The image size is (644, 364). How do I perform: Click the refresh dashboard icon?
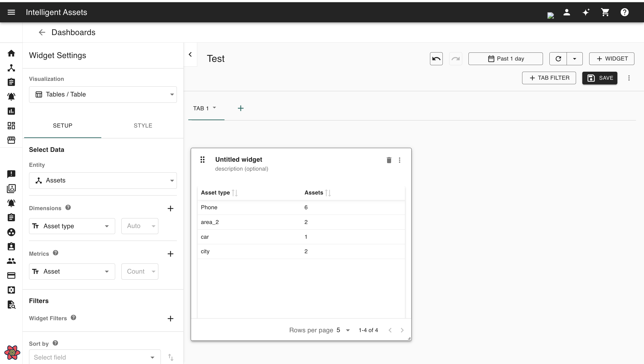pyautogui.click(x=558, y=59)
